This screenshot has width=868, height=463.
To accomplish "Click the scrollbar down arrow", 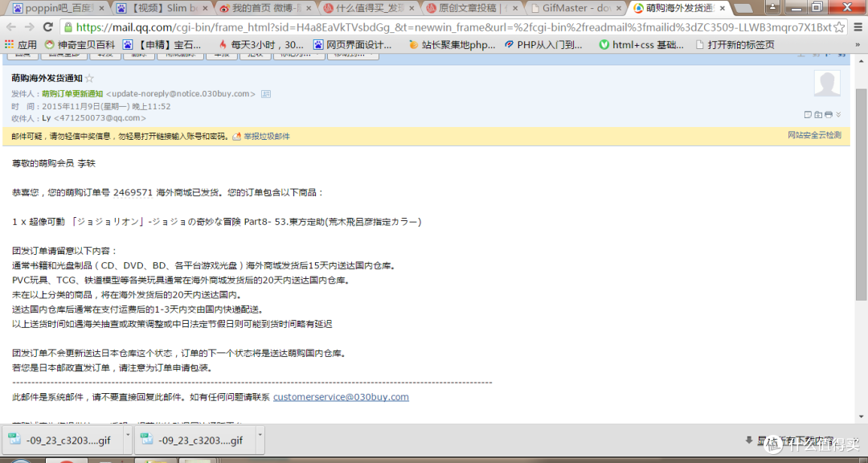I will pyautogui.click(x=861, y=417).
